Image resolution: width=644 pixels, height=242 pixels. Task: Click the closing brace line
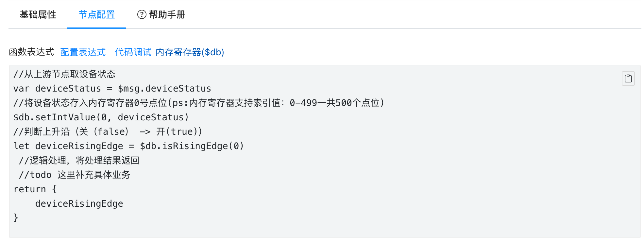pyautogui.click(x=16, y=217)
